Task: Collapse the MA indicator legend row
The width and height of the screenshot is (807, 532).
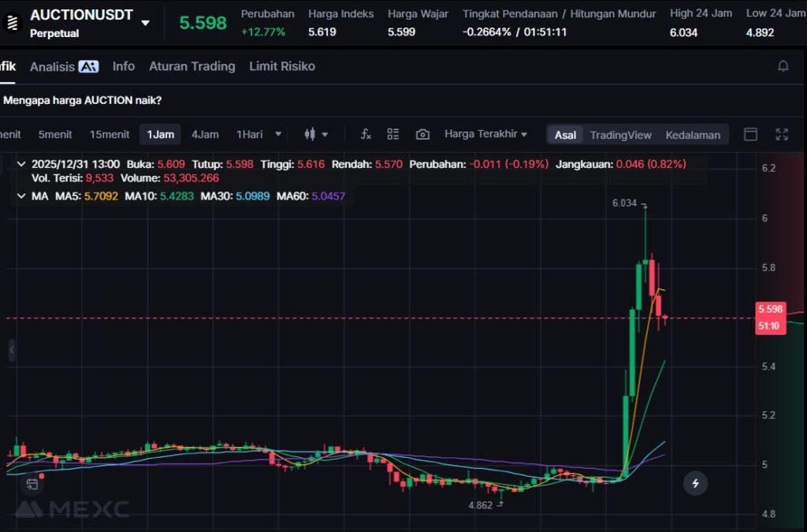Action: [x=20, y=195]
